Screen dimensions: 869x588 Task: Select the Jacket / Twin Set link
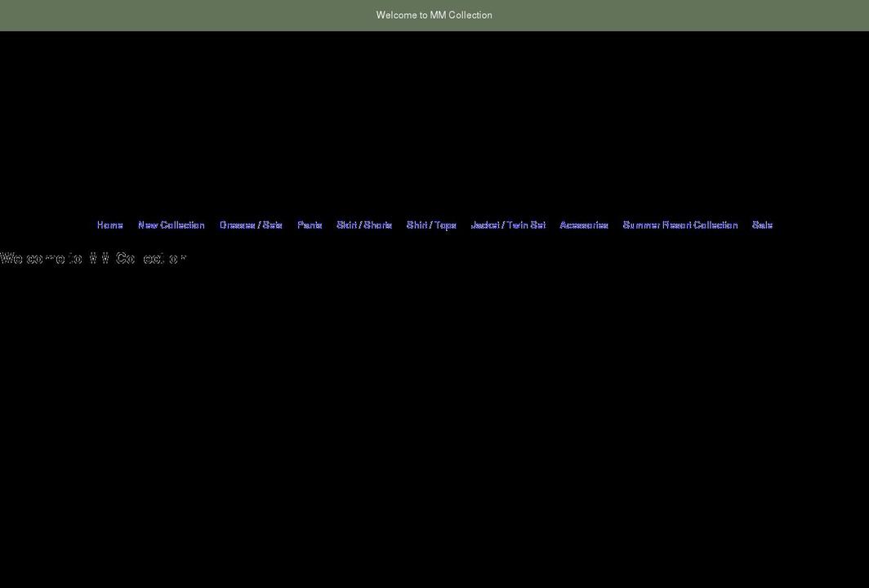507,225
